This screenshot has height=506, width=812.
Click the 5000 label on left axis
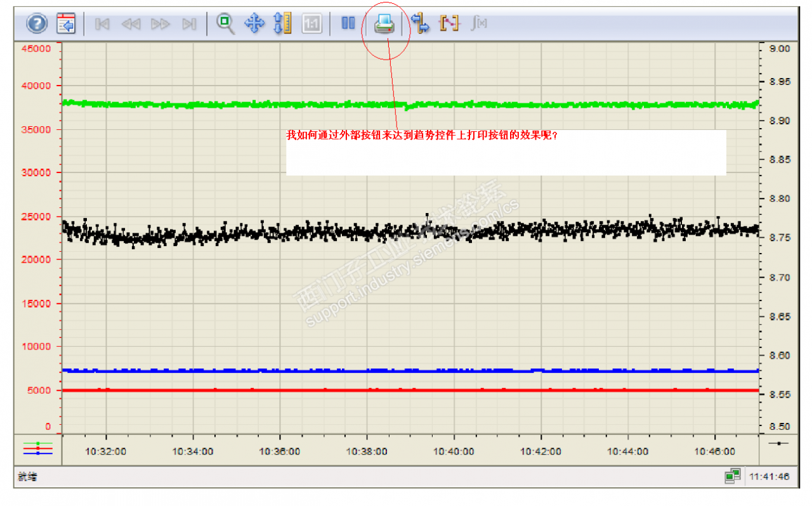point(39,390)
